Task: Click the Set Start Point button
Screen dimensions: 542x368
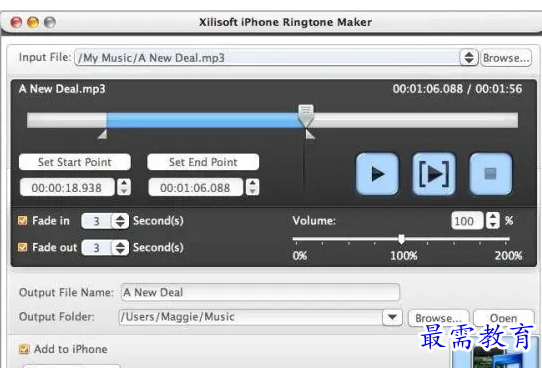Action: coord(75,162)
